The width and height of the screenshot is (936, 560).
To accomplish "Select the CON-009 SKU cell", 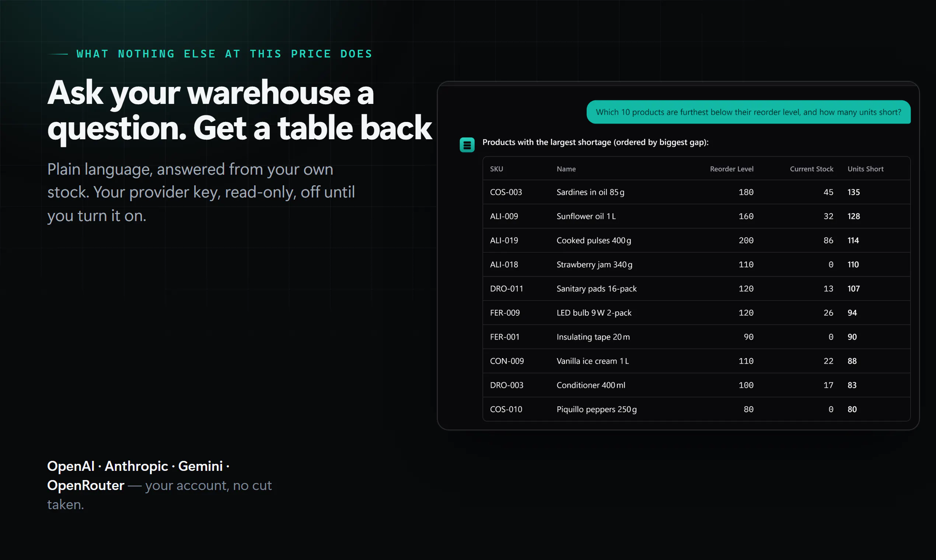I will pos(507,361).
